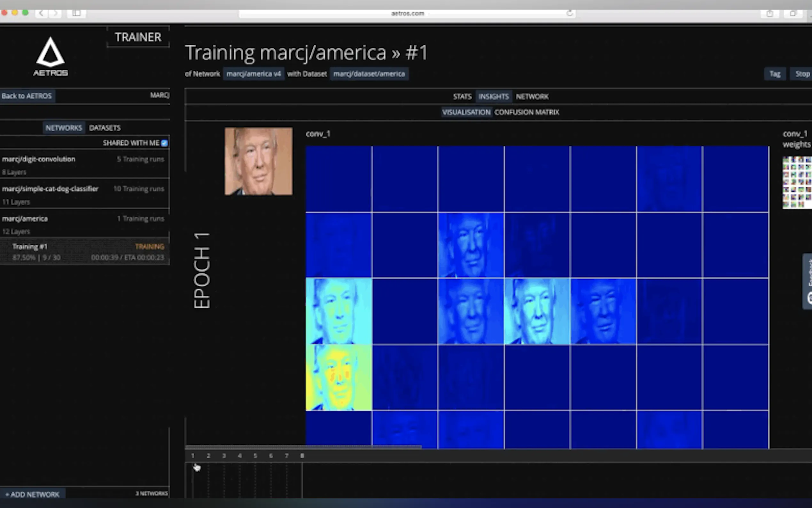Screen dimensions: 812x508
Task: Open the Network tab
Action: 532,97
